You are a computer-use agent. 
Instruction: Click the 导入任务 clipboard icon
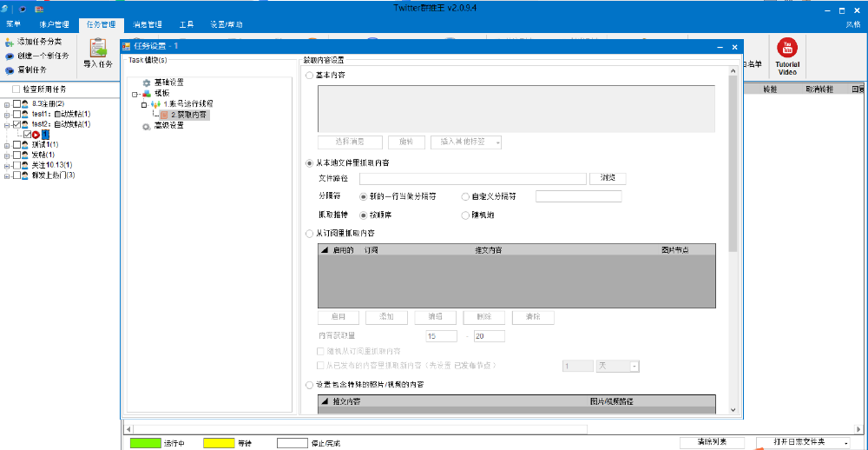pyautogui.click(x=98, y=49)
